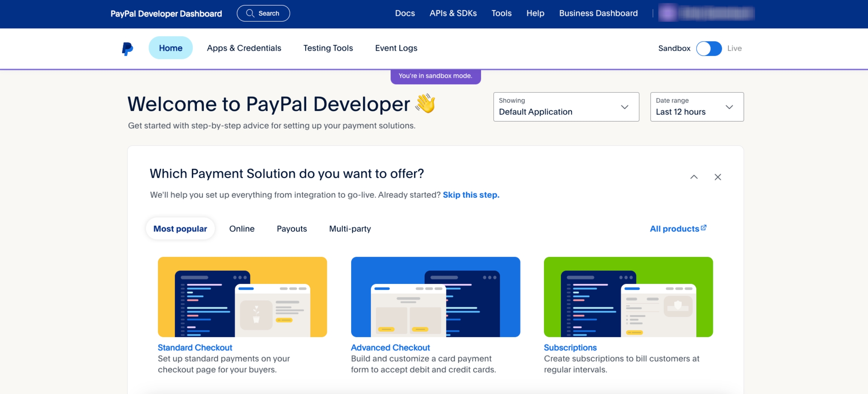This screenshot has height=394, width=868.
Task: Open Business Dashboard in top bar
Action: click(598, 13)
